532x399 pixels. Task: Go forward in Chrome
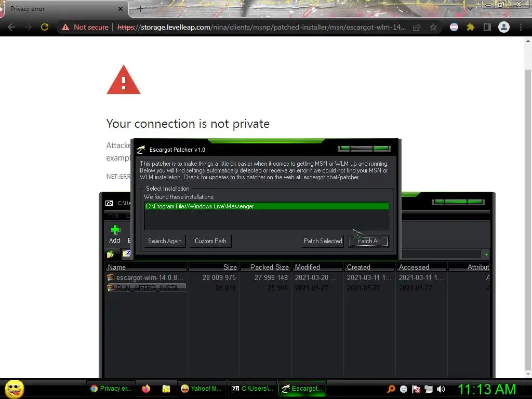pos(28,27)
